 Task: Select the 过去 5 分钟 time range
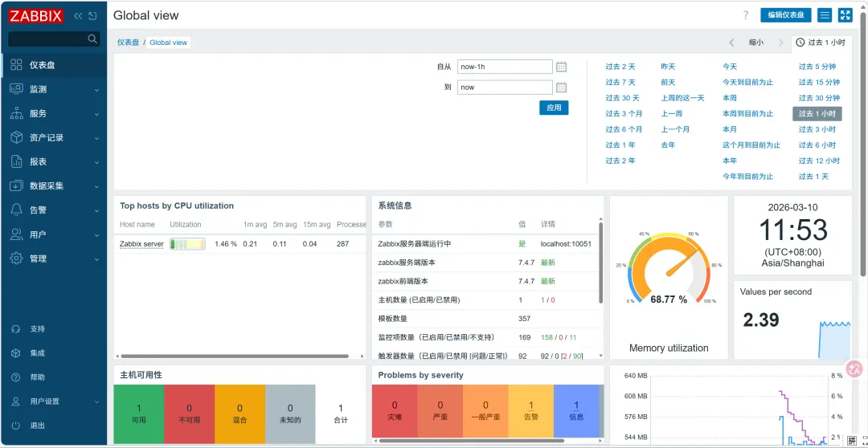point(817,67)
